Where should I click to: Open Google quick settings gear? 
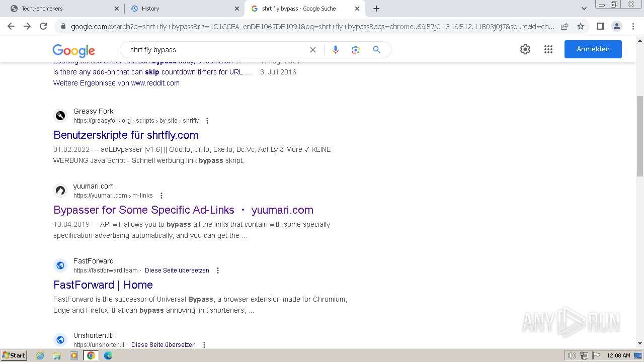pos(525,49)
